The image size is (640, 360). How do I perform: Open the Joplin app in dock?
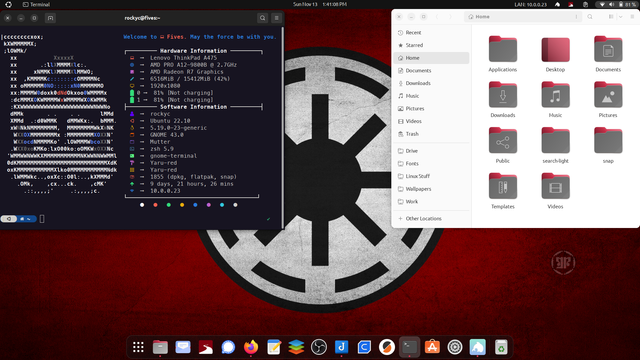[x=342, y=347]
